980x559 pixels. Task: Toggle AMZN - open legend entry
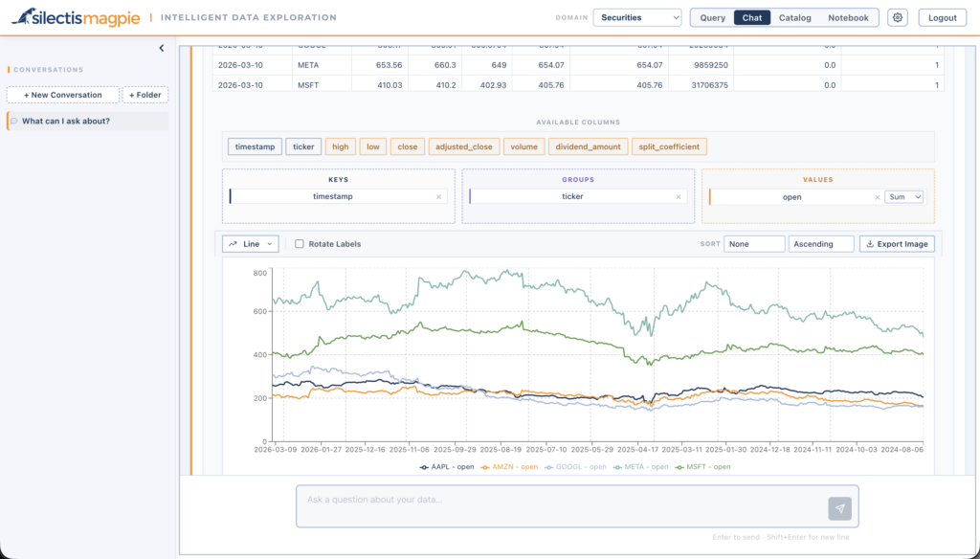tap(509, 467)
